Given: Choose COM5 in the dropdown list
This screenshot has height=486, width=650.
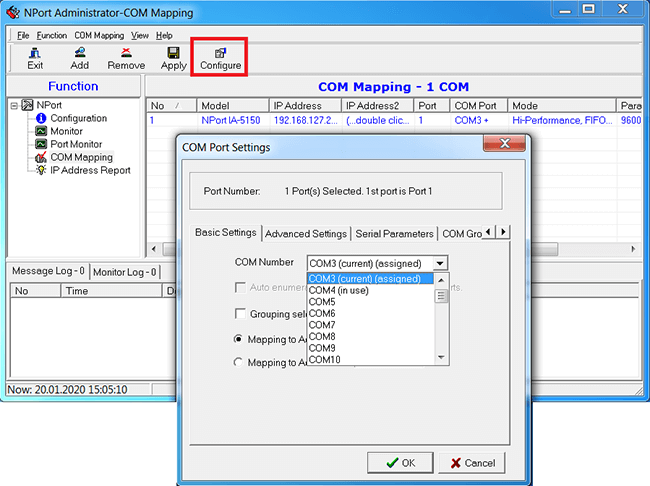Looking at the screenshot, I should 370,302.
